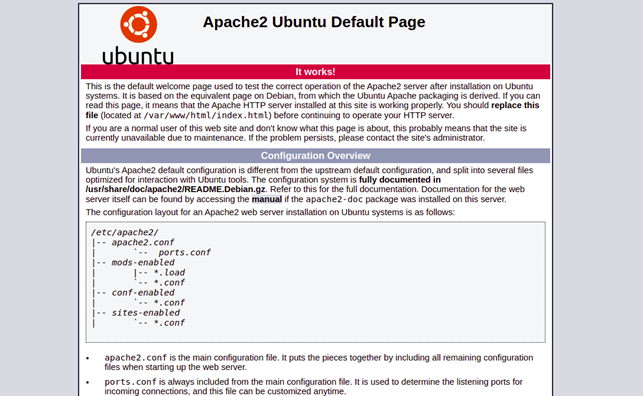Click *.load entry under mods-enabled

tap(169, 273)
